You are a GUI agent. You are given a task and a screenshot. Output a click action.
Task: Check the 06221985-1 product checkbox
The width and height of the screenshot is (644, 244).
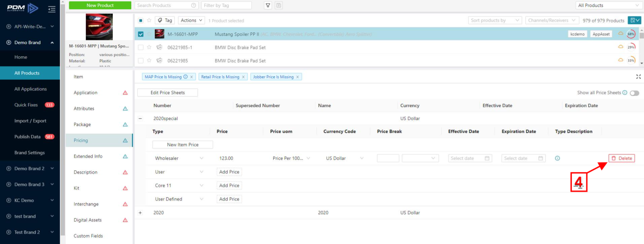pyautogui.click(x=141, y=48)
